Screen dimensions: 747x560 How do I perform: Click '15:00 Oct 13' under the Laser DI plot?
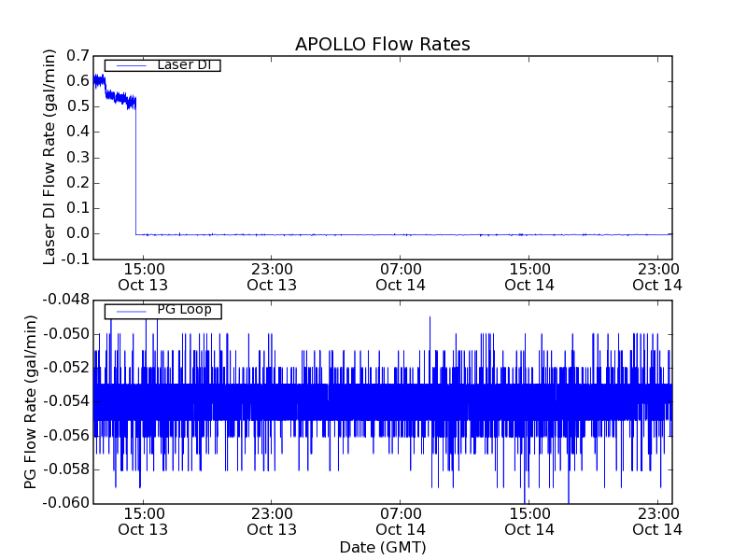(x=143, y=277)
